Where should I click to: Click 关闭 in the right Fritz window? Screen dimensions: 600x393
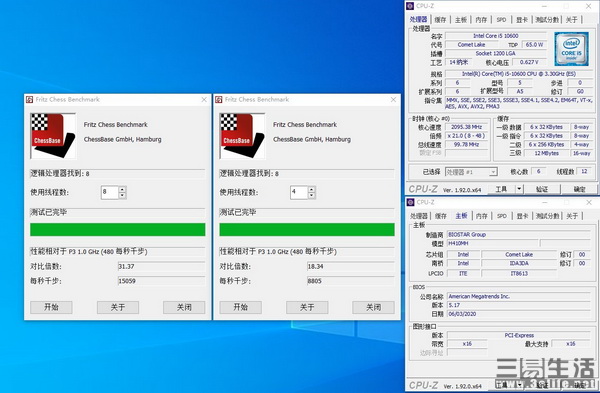tap(373, 307)
